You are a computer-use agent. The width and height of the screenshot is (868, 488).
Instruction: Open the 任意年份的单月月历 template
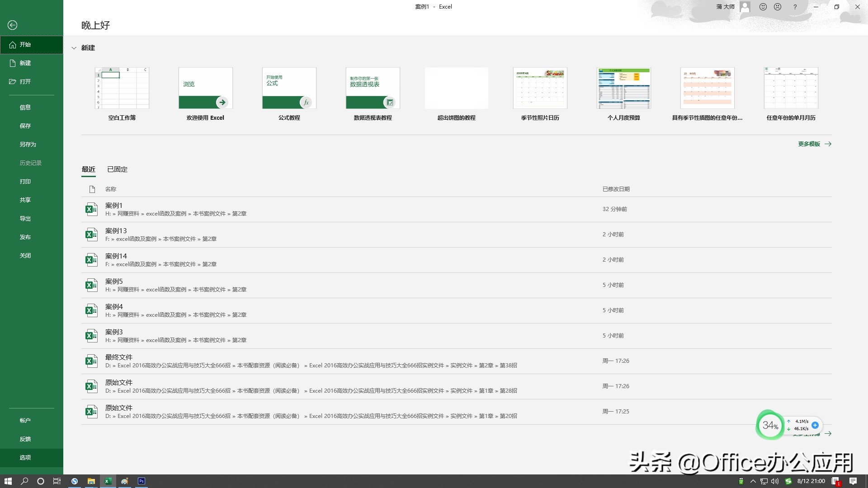pyautogui.click(x=791, y=88)
